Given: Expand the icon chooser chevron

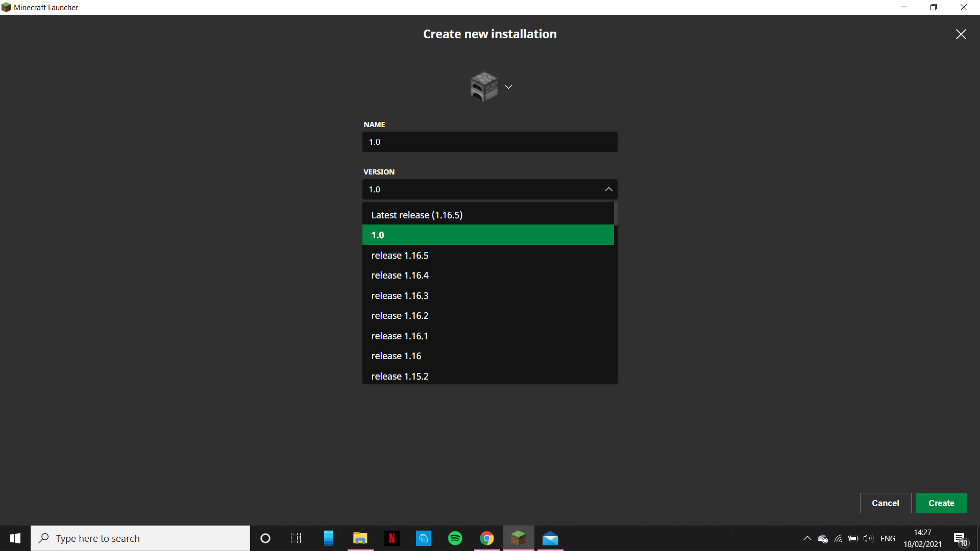Looking at the screenshot, I should (508, 87).
